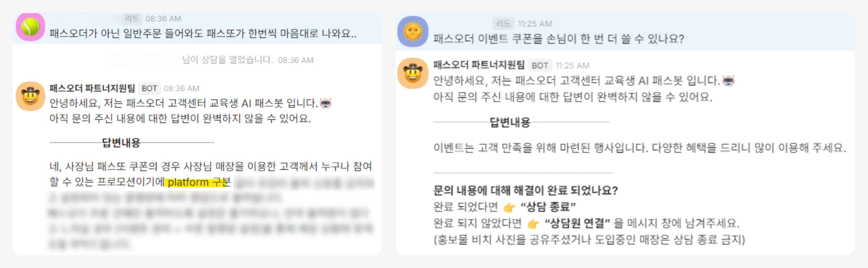Click user message about 패스오더 이벤트 쿠폰
Viewport: 868px width, 268px height.
558,39
